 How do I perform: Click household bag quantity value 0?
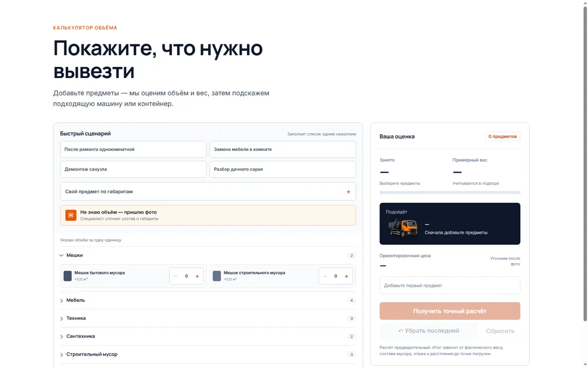click(x=187, y=276)
